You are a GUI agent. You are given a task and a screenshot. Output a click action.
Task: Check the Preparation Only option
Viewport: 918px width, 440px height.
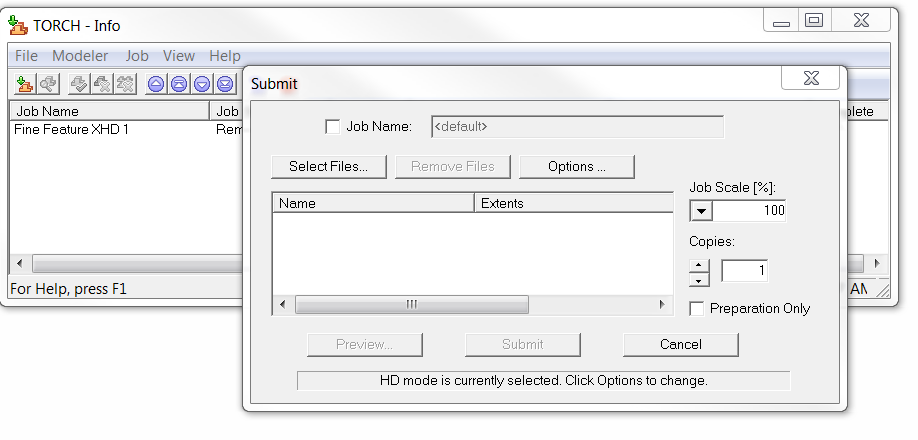point(697,309)
